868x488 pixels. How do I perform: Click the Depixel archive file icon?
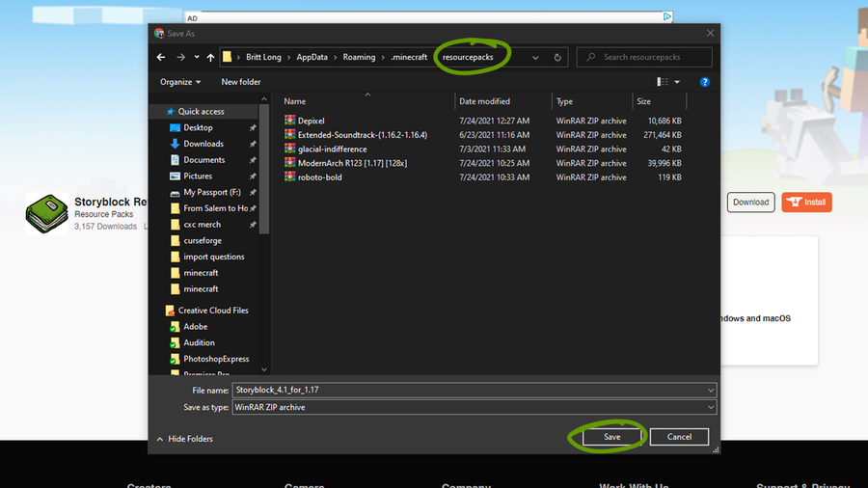289,121
